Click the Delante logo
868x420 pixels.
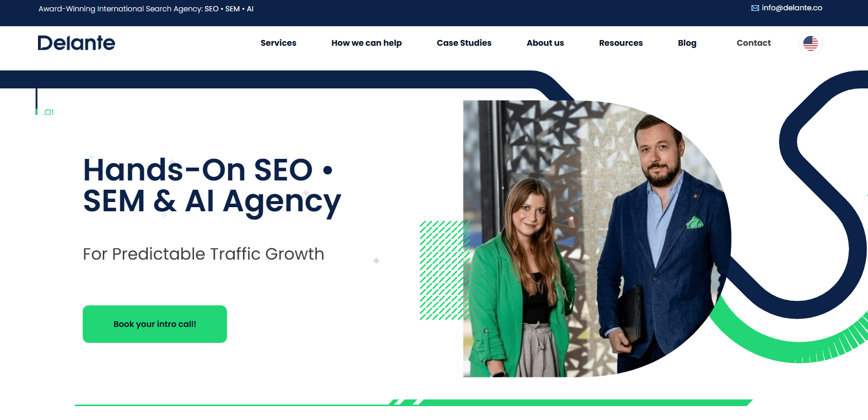click(x=76, y=43)
